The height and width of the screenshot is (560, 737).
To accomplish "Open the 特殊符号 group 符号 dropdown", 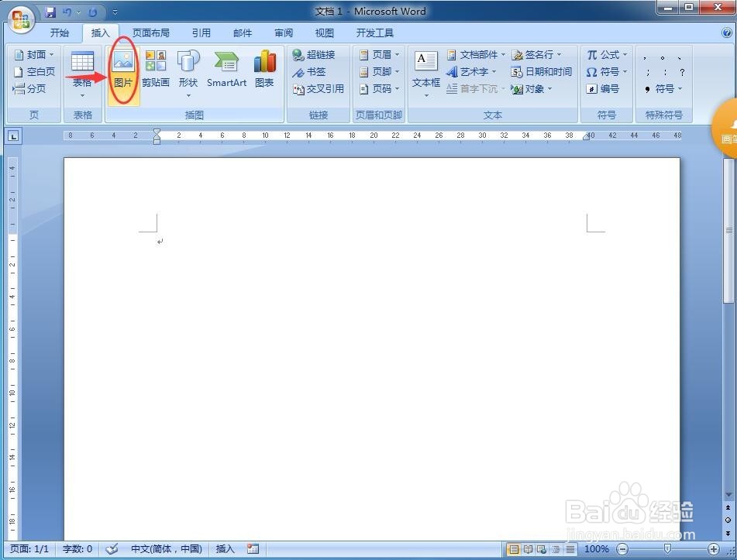I will coord(663,88).
